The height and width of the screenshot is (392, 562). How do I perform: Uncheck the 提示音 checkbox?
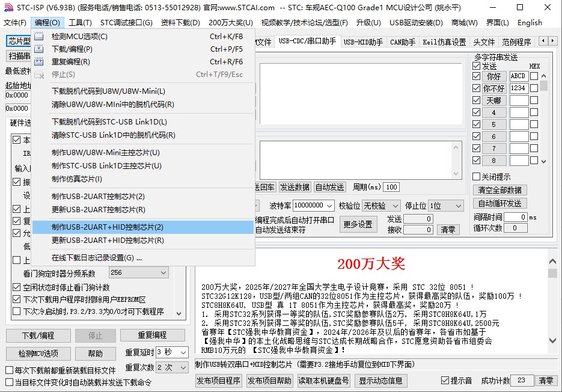tap(445, 380)
